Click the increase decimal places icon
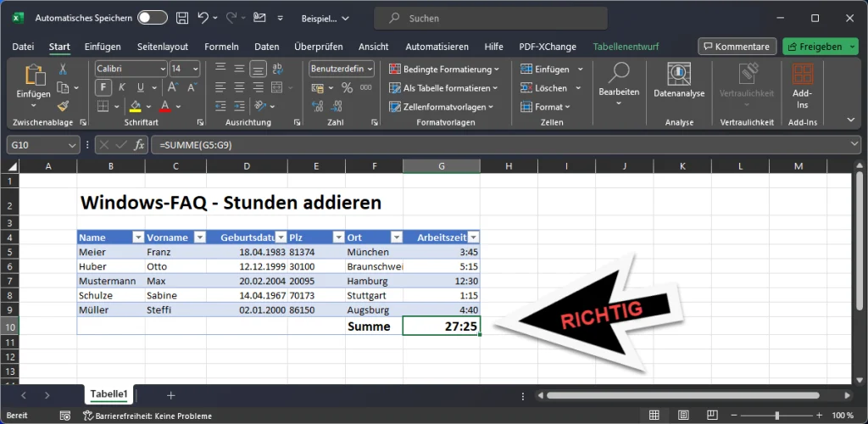The height and width of the screenshot is (424, 868). [x=318, y=106]
